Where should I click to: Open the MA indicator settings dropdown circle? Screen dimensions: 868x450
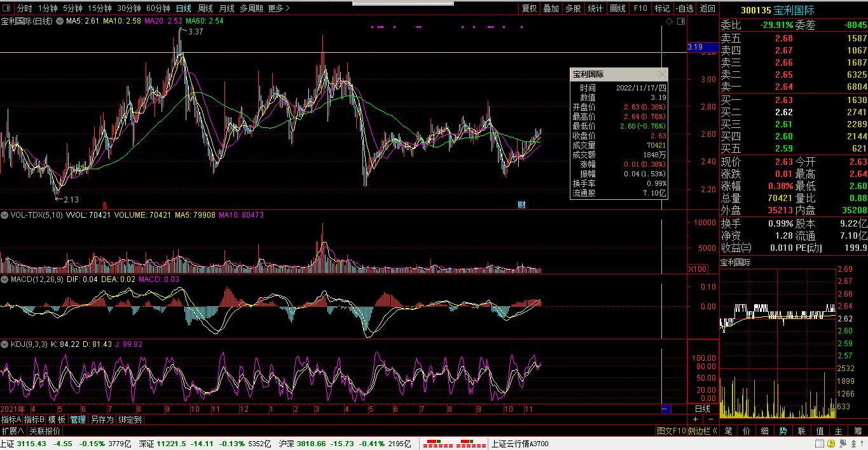pyautogui.click(x=60, y=21)
